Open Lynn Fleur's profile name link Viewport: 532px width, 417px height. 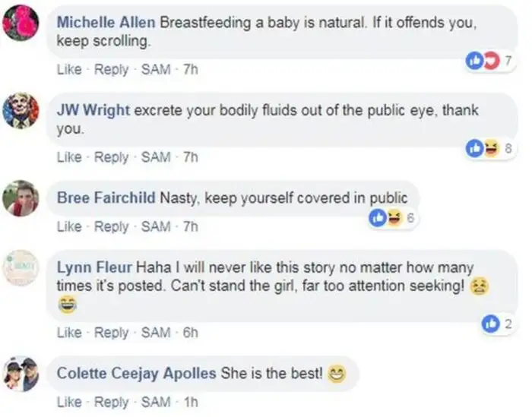pos(94,268)
